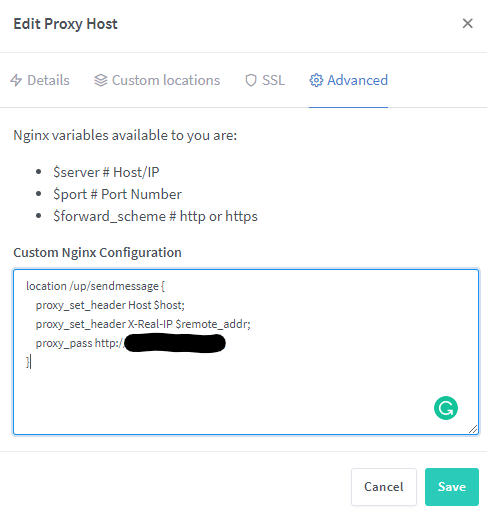Cancel editing the proxy host
The image size is (487, 515).
(384, 487)
